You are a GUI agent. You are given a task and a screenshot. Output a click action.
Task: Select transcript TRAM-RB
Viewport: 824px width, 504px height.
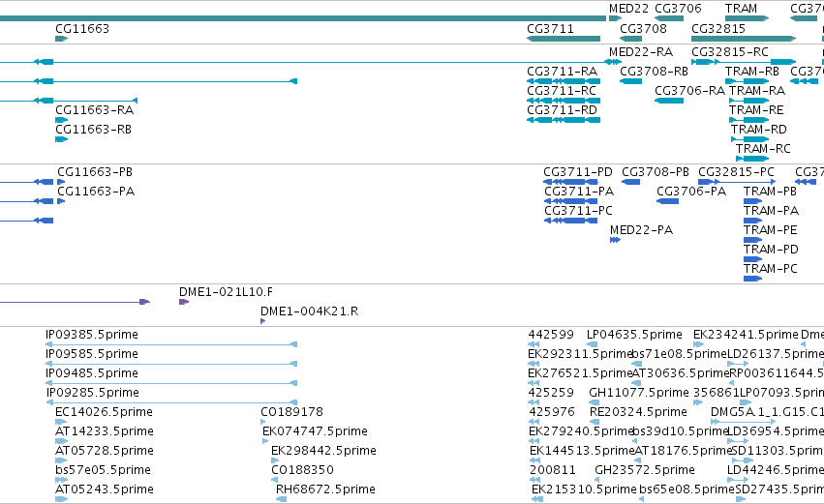[x=752, y=72]
